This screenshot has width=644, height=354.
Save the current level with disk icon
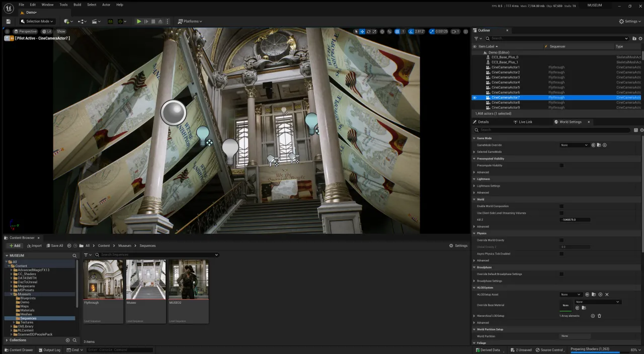[x=8, y=21]
